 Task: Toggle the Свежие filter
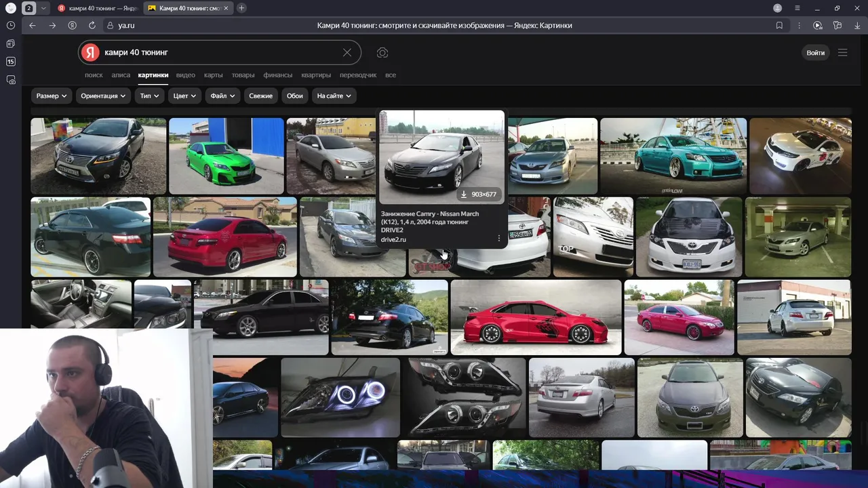click(x=260, y=96)
